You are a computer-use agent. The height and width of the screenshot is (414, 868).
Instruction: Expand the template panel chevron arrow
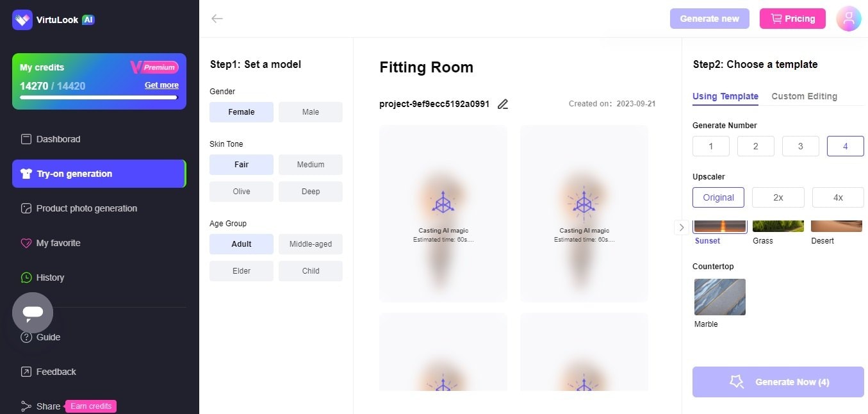click(x=682, y=227)
